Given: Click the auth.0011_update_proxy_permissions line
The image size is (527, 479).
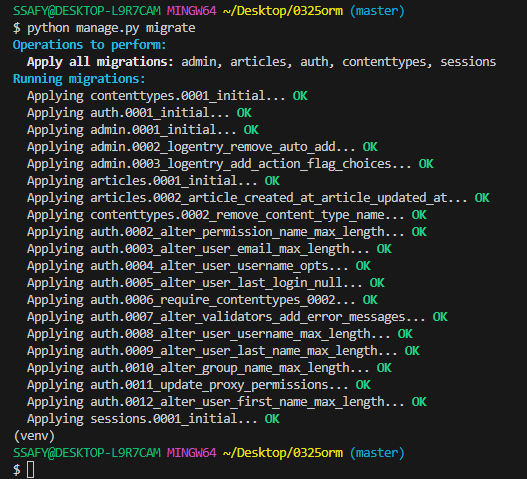Looking at the screenshot, I should click(x=199, y=385).
